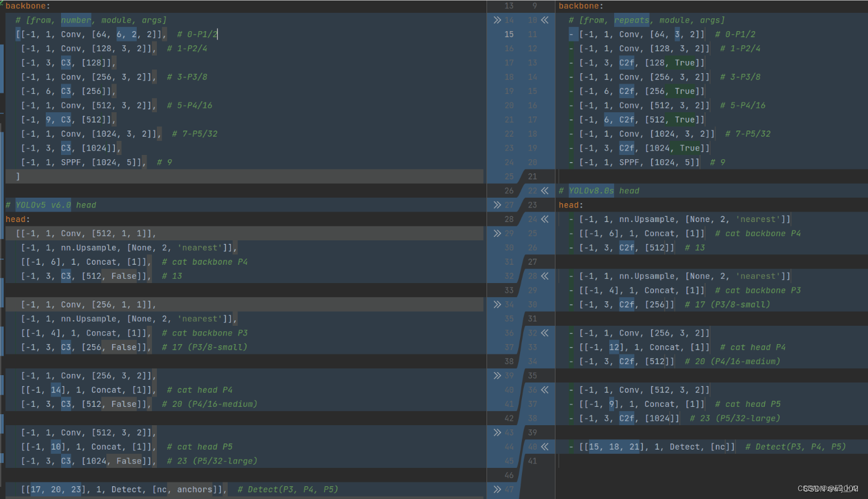Viewport: 868px width, 499px height.
Task: Click comment '# YOLOv5 v6.0 head'
Action: pyautogui.click(x=51, y=205)
